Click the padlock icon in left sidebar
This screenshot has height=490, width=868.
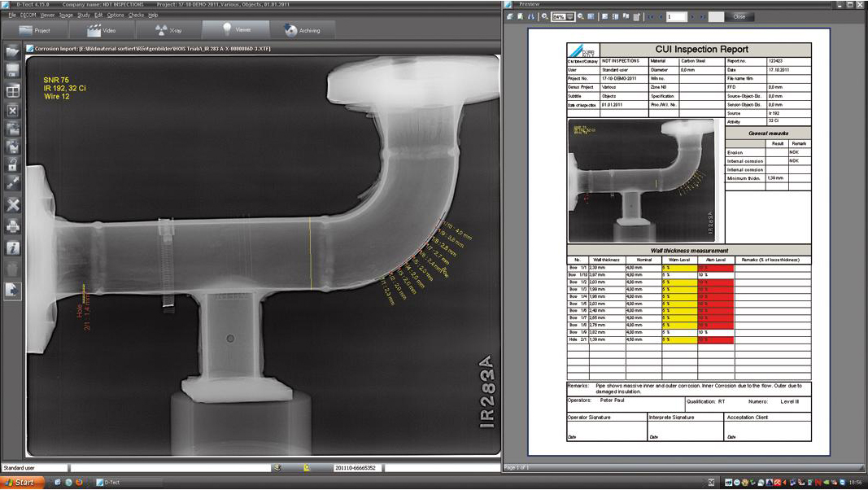(x=12, y=165)
